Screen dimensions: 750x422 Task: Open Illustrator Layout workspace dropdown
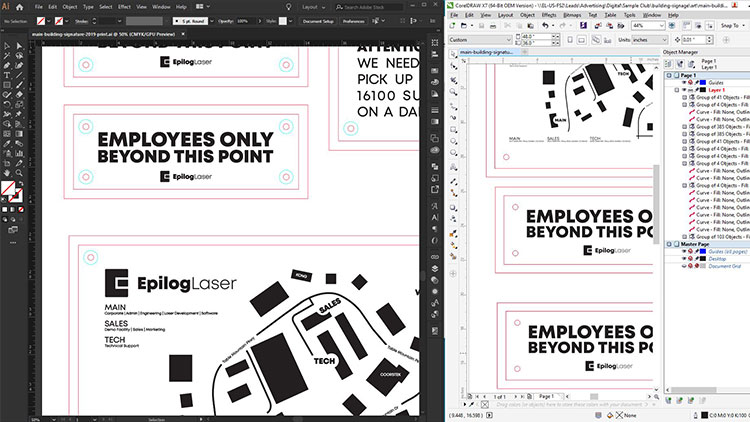tap(314, 7)
